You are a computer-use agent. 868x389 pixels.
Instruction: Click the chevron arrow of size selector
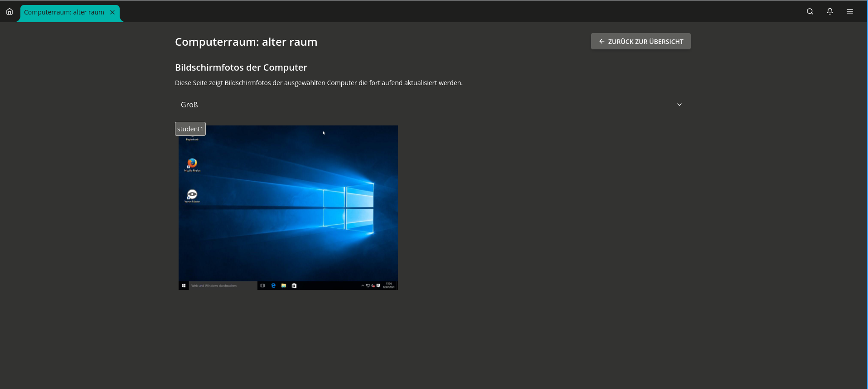point(679,105)
